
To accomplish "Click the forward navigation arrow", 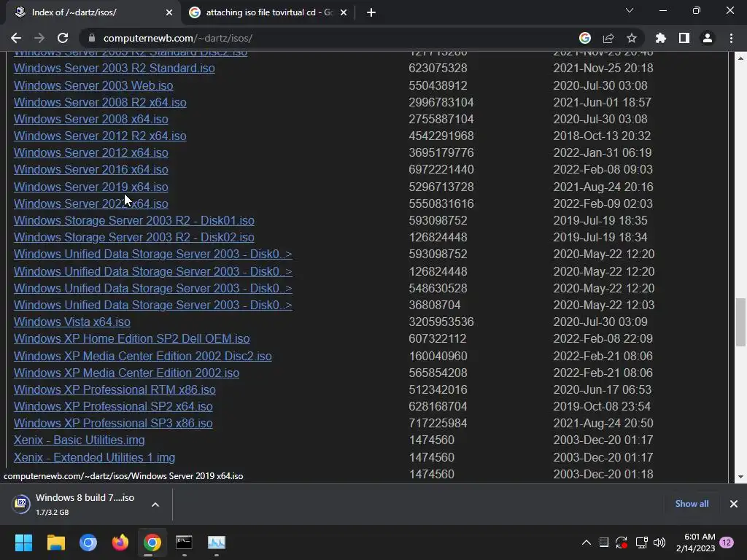I will pyautogui.click(x=39, y=38).
